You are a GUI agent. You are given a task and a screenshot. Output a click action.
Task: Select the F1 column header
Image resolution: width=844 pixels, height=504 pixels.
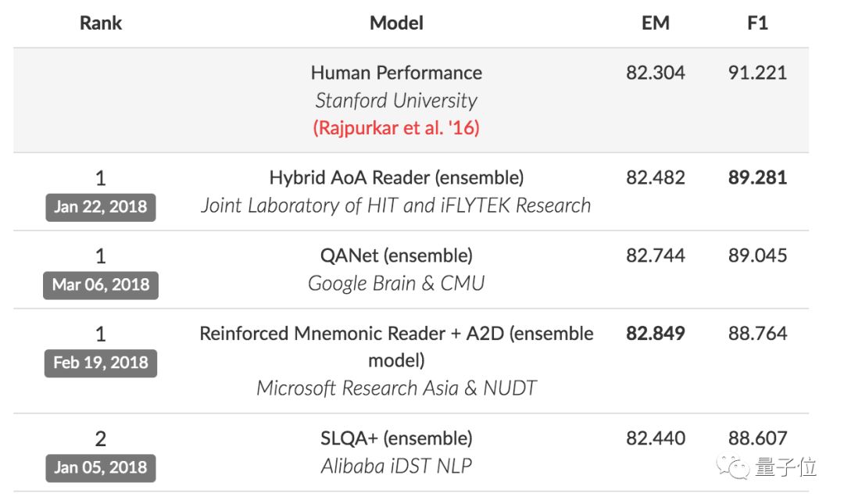tap(757, 23)
